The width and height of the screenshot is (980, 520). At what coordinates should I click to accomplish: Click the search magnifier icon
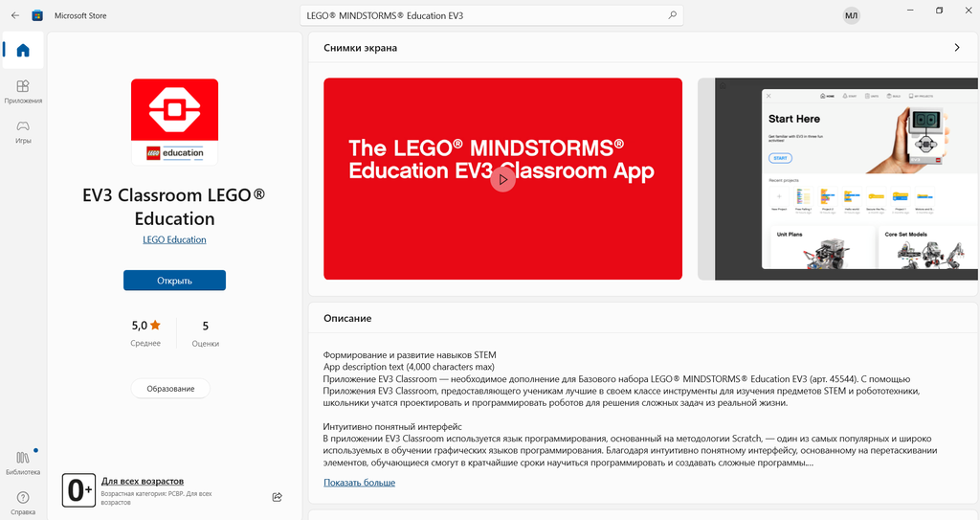tap(672, 15)
